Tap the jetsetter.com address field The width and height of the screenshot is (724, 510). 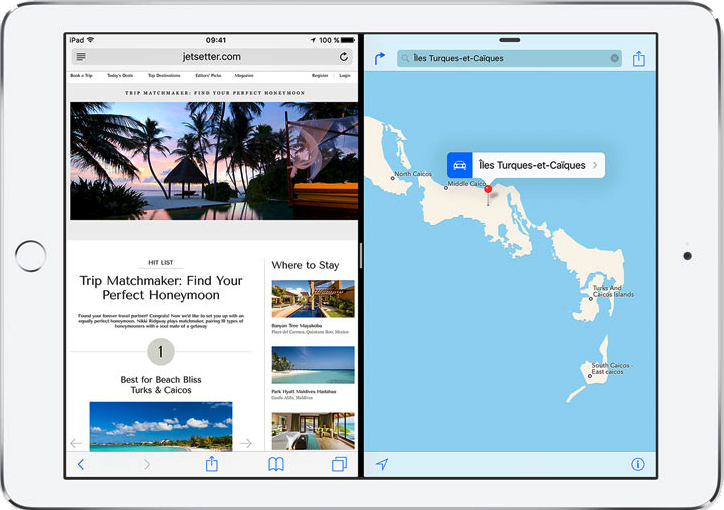click(212, 57)
